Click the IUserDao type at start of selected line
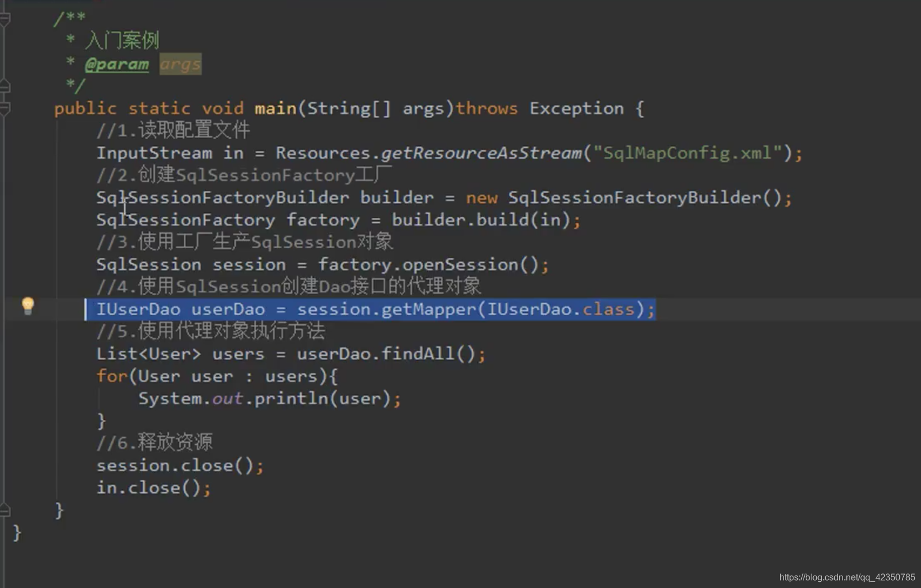Image resolution: width=921 pixels, height=588 pixels. coord(138,309)
